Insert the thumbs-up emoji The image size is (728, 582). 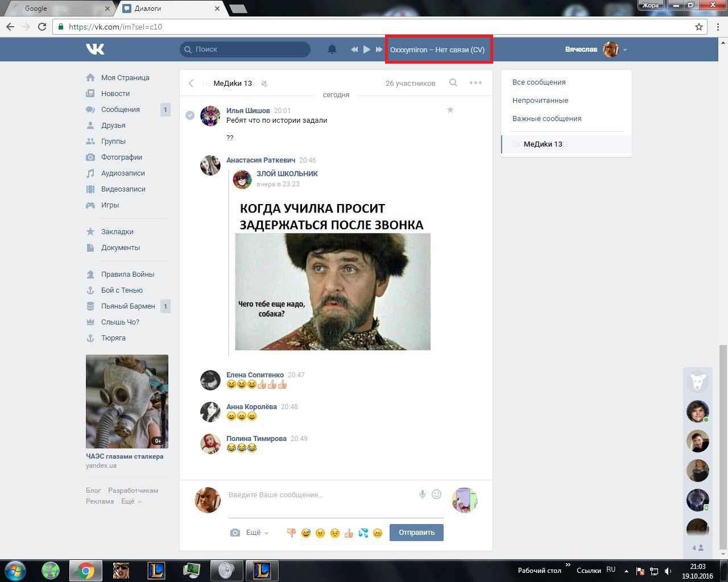pos(349,533)
